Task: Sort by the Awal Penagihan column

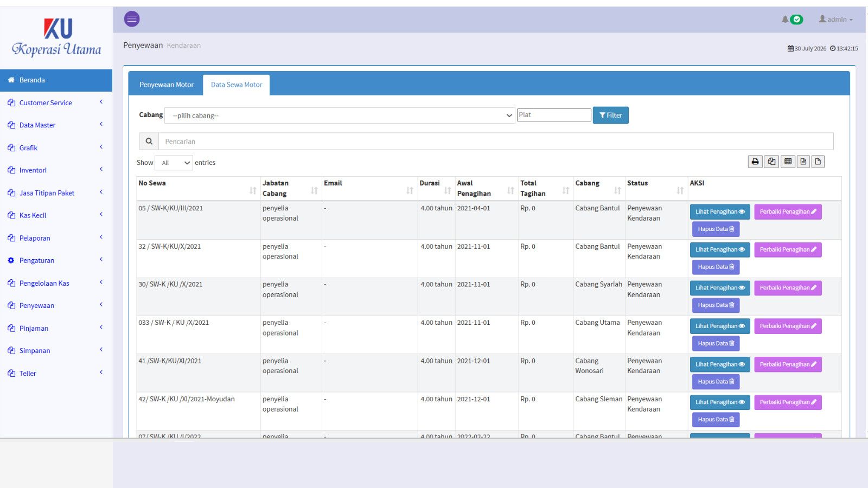Action: point(487,188)
